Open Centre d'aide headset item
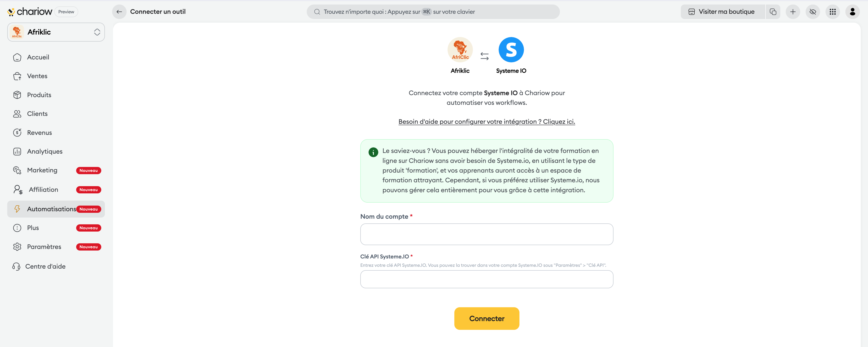Viewport: 868px width, 347px height. [45, 267]
